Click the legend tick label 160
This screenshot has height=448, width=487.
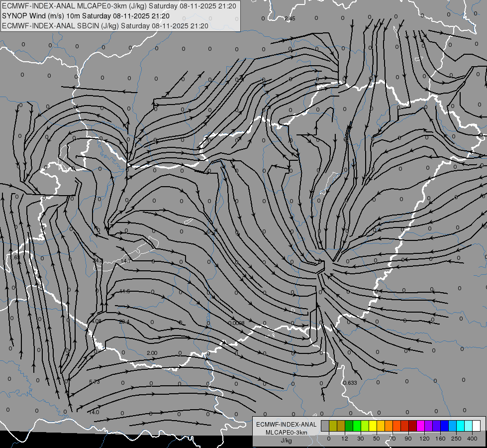(440, 439)
